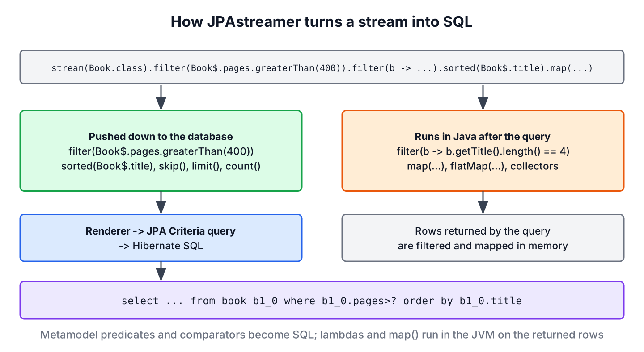Click 'map(...), flatMap(...), collectors' line
Screen dimensions: 644x352
pyautogui.click(x=483, y=166)
